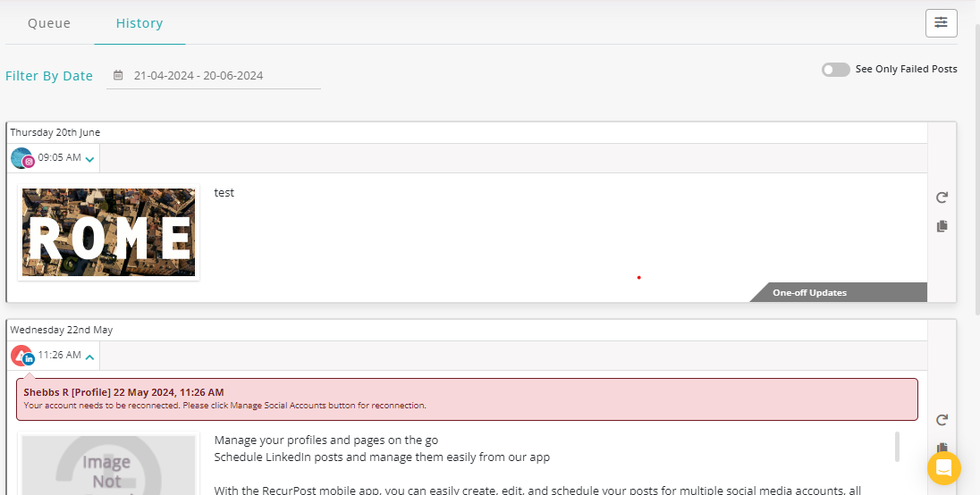Click the LinkedIn account avatar at 11:26 AM
Viewport: 980px width, 495px height.
tap(22, 356)
